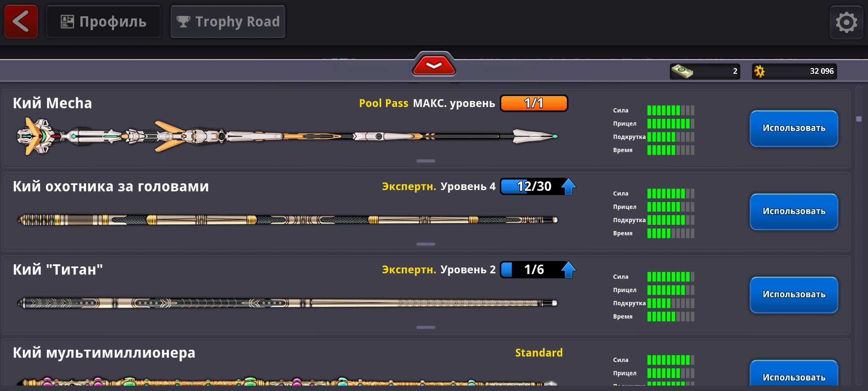This screenshot has width=868, height=391.
Task: Click the Уровень 4 text
Action: 468,186
